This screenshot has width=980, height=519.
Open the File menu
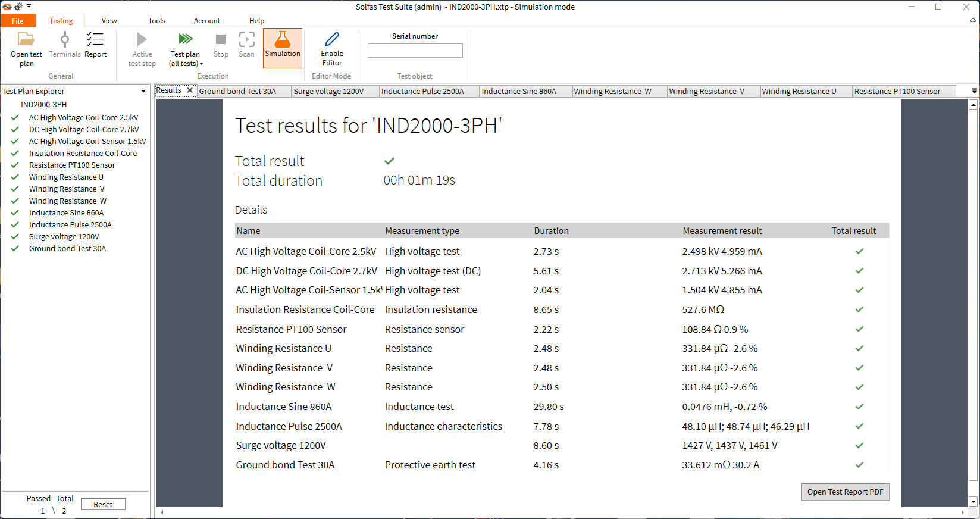pyautogui.click(x=18, y=21)
